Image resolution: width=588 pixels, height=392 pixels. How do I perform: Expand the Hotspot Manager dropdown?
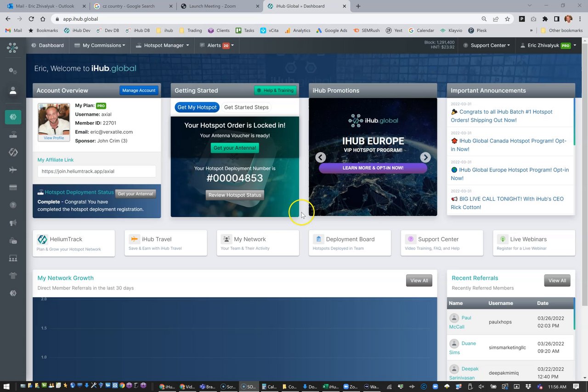point(163,45)
